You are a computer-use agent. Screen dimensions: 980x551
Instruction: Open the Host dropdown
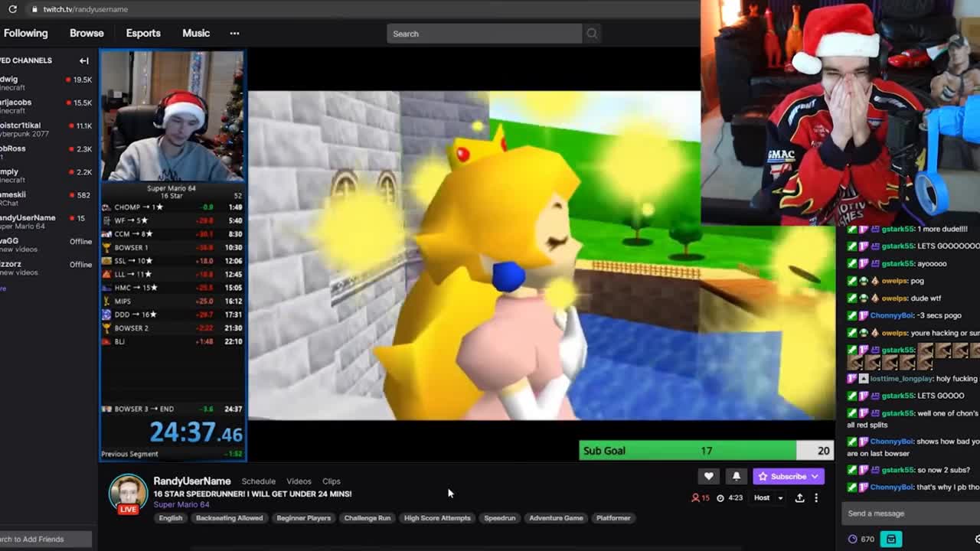769,498
